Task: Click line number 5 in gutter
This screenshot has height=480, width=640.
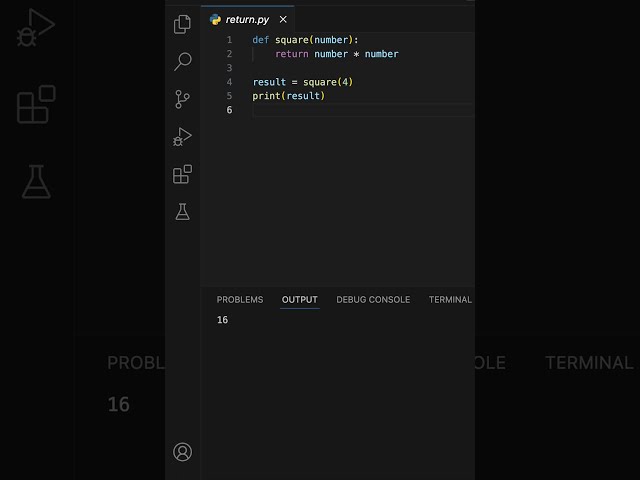Action: click(229, 96)
